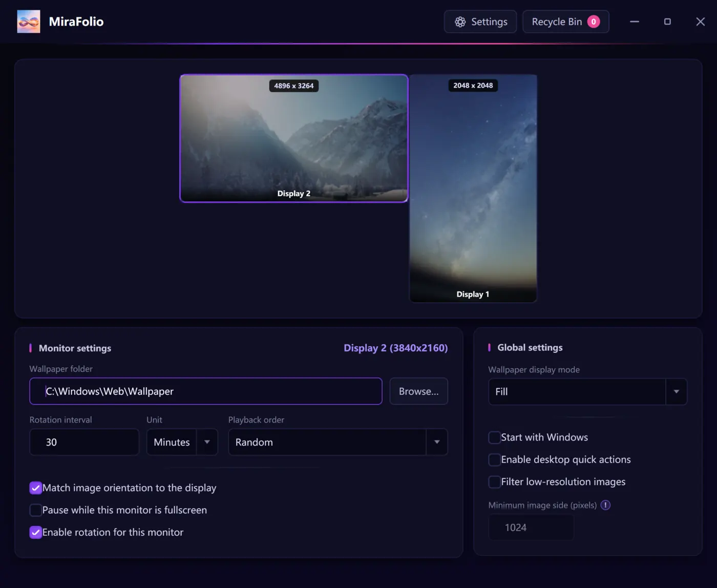
Task: Click the MiraFolio app logo icon
Action: [29, 22]
